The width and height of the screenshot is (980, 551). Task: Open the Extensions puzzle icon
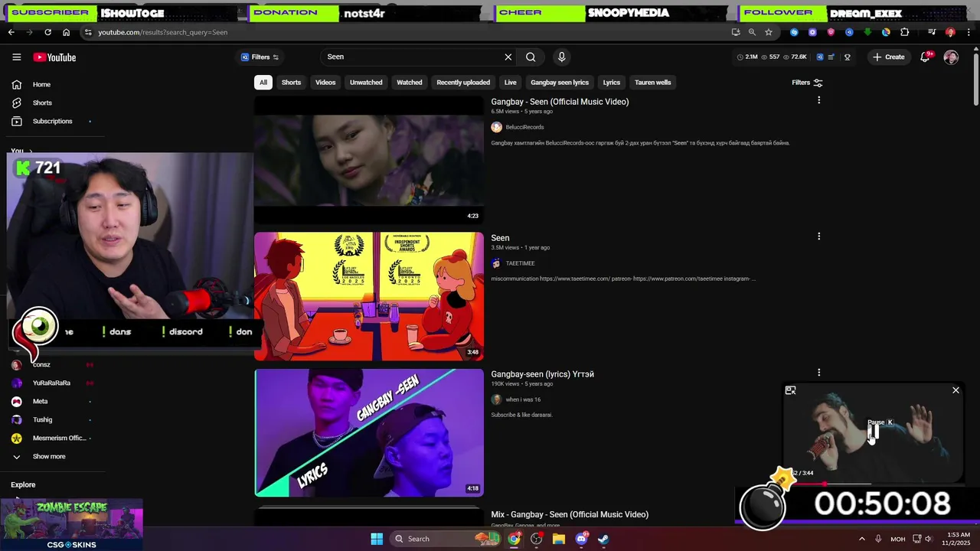(905, 32)
